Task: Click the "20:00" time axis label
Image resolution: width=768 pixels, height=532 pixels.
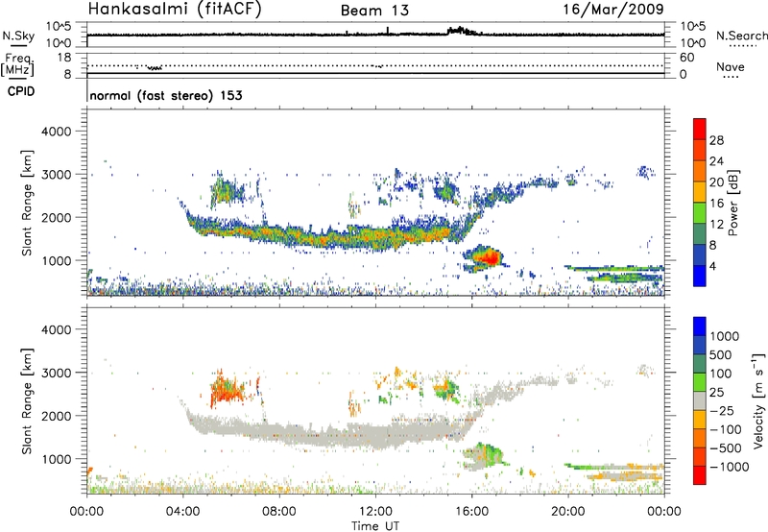Action: (x=568, y=512)
